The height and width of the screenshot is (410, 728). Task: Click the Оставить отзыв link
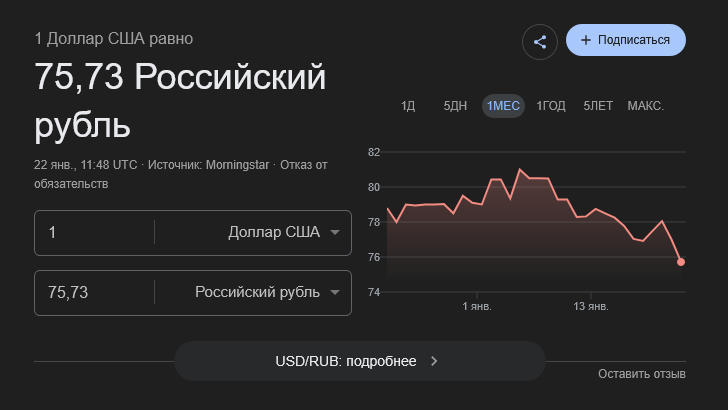click(x=641, y=374)
